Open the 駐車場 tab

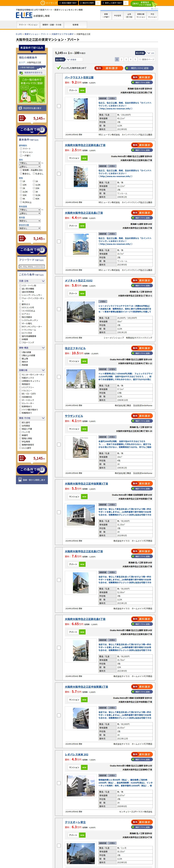[75, 25]
